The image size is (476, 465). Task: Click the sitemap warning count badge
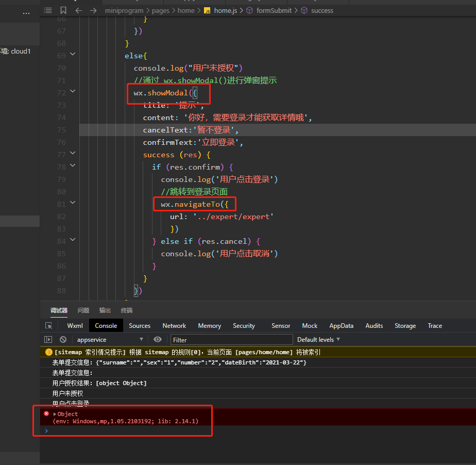(x=48, y=352)
